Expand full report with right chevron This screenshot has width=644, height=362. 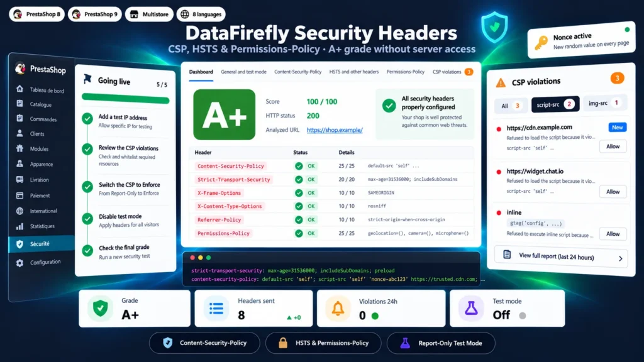tap(621, 258)
